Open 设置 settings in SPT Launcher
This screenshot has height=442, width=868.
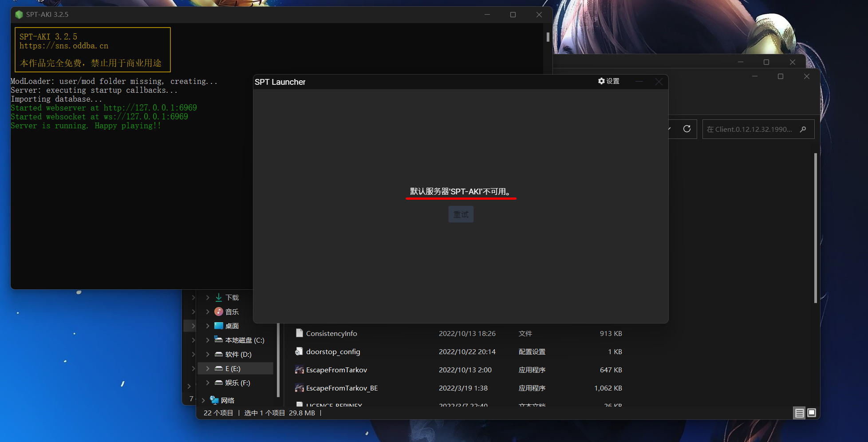click(x=608, y=81)
